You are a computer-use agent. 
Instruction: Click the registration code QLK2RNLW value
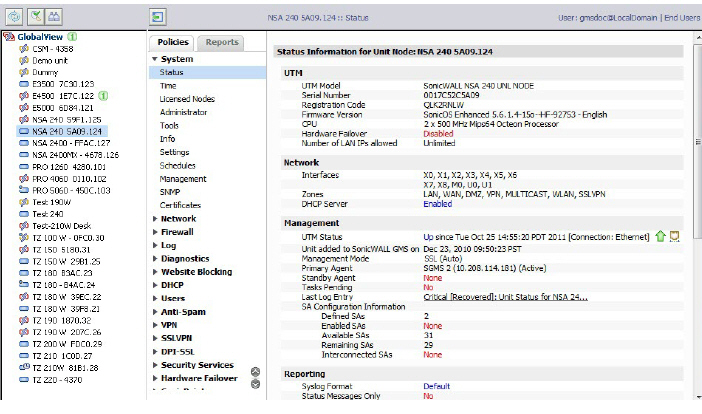tap(443, 105)
